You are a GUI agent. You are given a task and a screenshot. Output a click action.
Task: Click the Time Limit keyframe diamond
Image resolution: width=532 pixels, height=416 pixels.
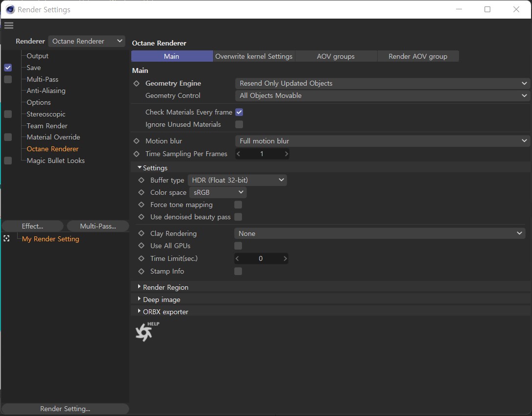(142, 259)
